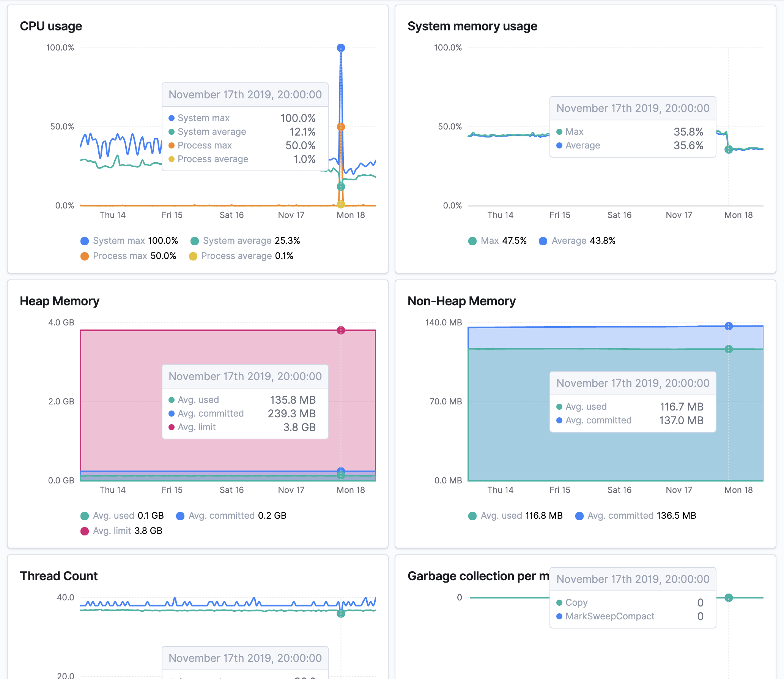This screenshot has height=679, width=784.
Task: Click the blue System max peak marker on Mon 18
Action: pyautogui.click(x=340, y=47)
